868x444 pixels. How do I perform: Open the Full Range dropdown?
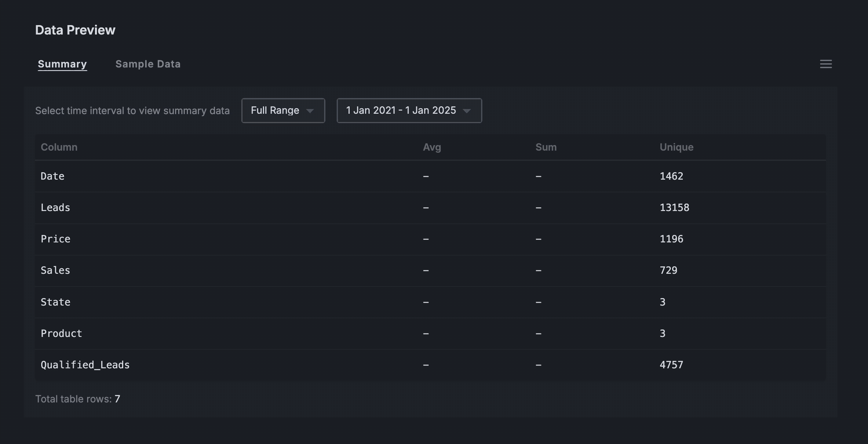pyautogui.click(x=283, y=111)
